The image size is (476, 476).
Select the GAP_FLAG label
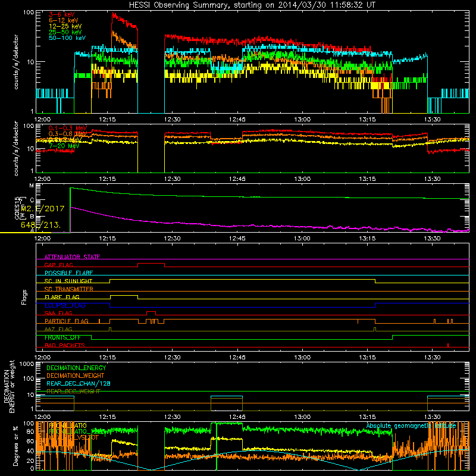click(x=58, y=265)
